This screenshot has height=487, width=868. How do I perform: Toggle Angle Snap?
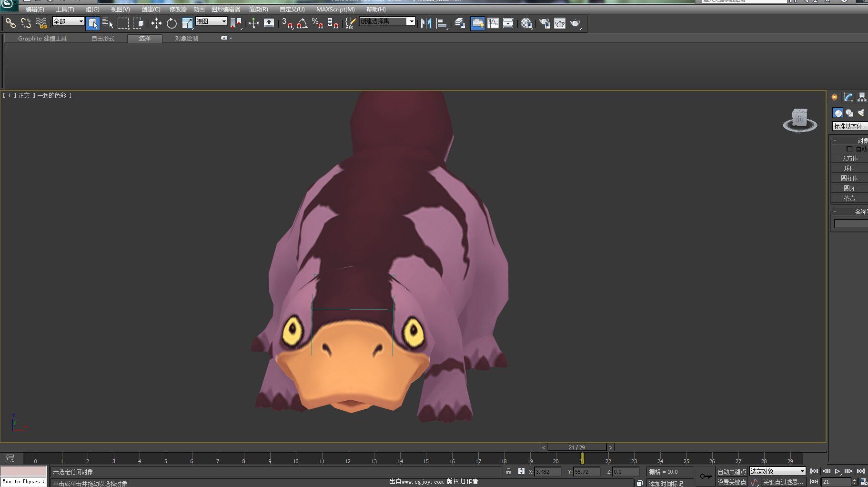click(x=302, y=23)
